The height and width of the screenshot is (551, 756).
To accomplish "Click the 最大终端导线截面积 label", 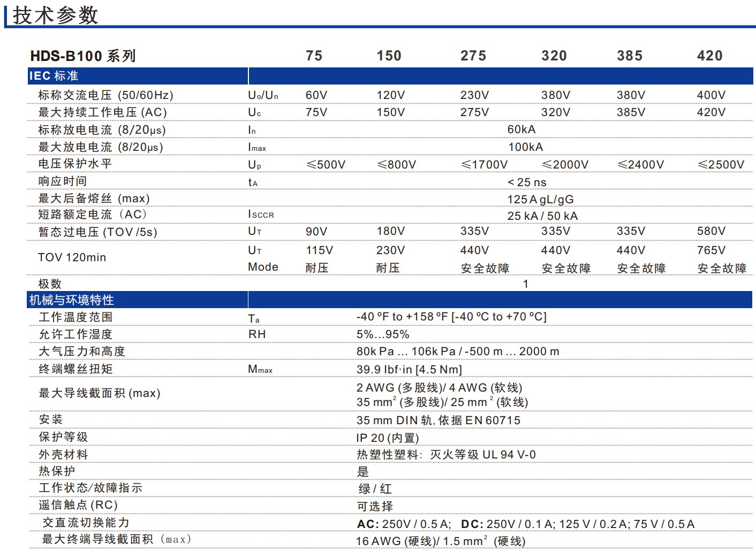I will click(117, 539).
